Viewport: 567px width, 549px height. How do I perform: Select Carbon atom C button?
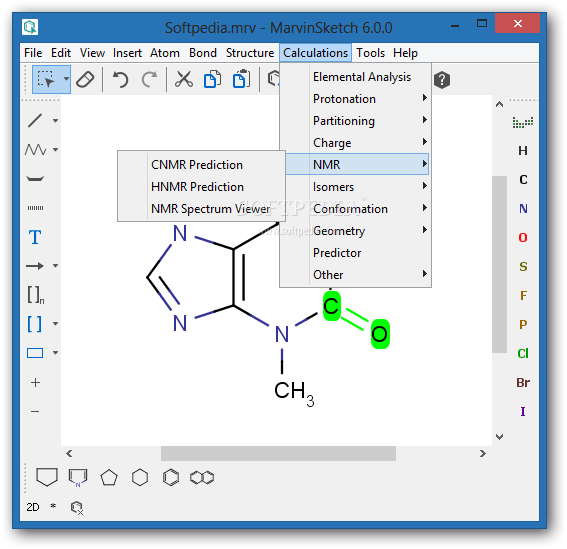tap(523, 179)
